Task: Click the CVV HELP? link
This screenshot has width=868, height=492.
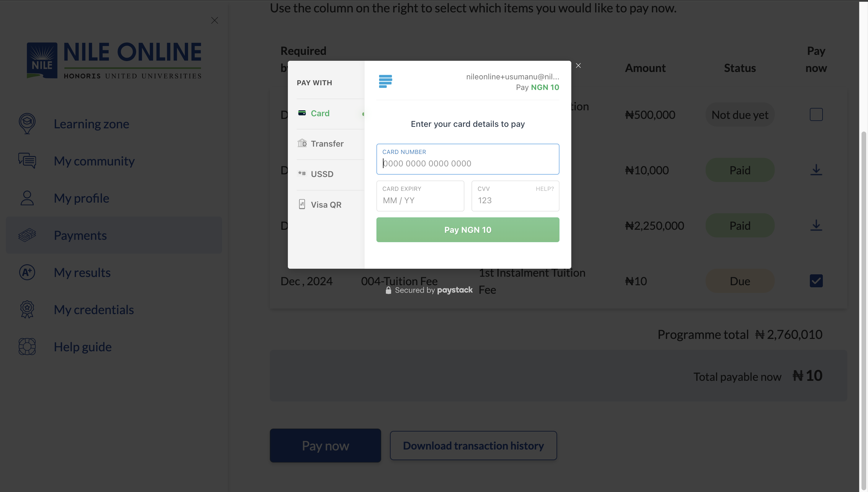Action: coord(544,189)
